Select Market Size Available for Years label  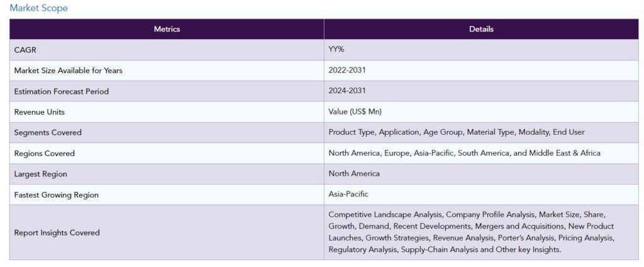point(68,71)
